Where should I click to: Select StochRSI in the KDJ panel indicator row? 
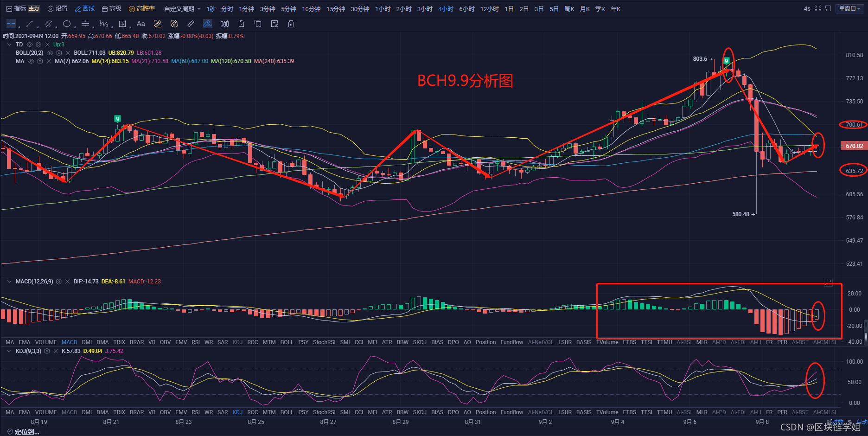coord(324,412)
